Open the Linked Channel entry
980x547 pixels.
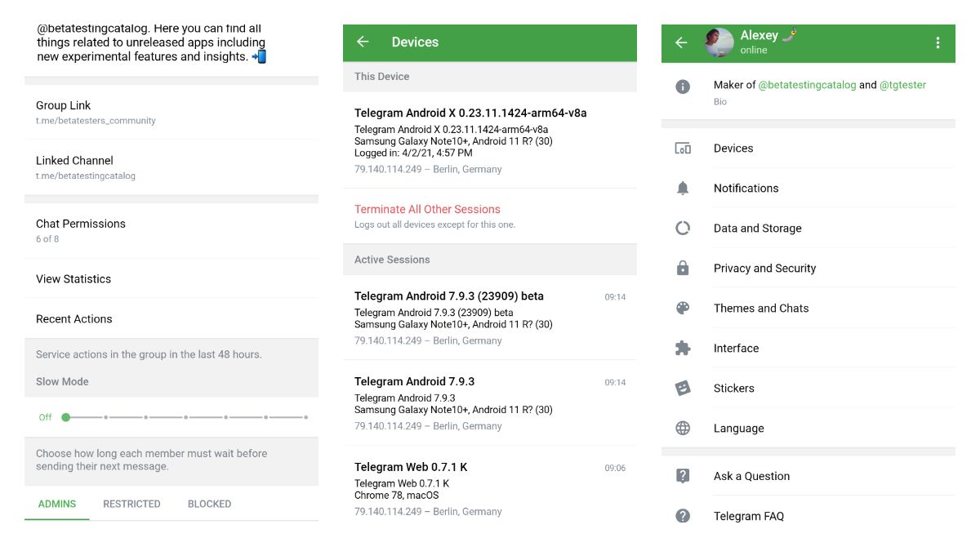click(x=171, y=167)
